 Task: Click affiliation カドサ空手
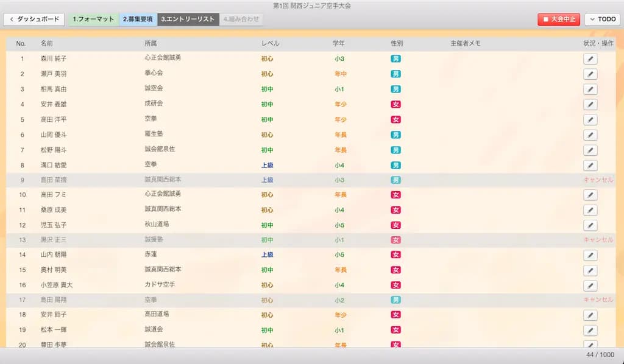[160, 284]
